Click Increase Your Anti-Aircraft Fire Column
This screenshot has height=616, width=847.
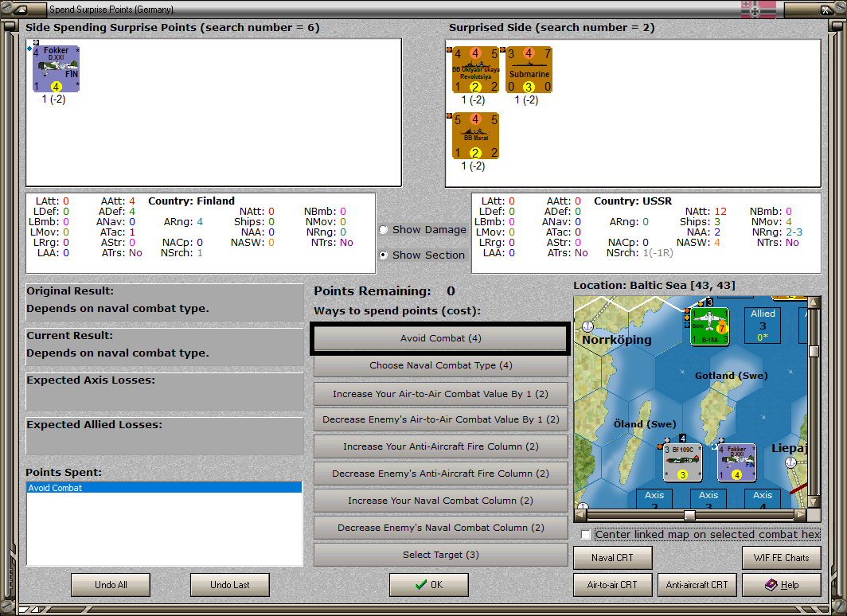click(x=440, y=446)
